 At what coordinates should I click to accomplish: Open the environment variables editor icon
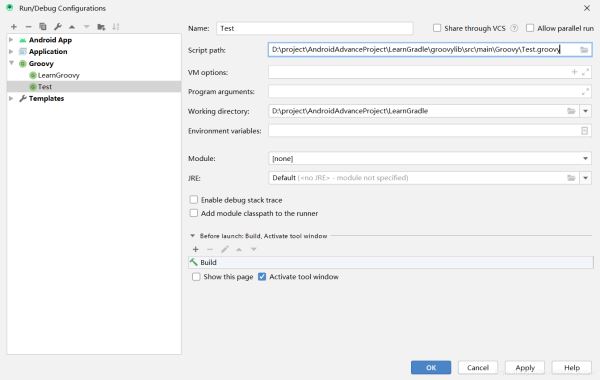pos(584,131)
